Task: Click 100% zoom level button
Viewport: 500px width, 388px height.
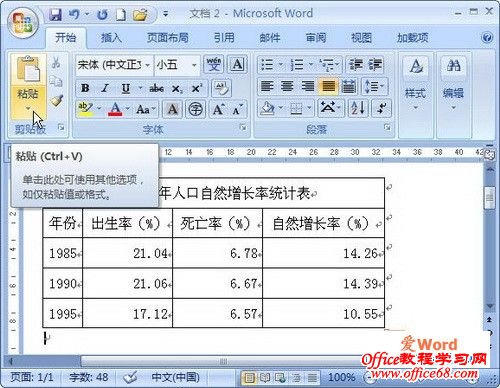Action: (x=342, y=377)
